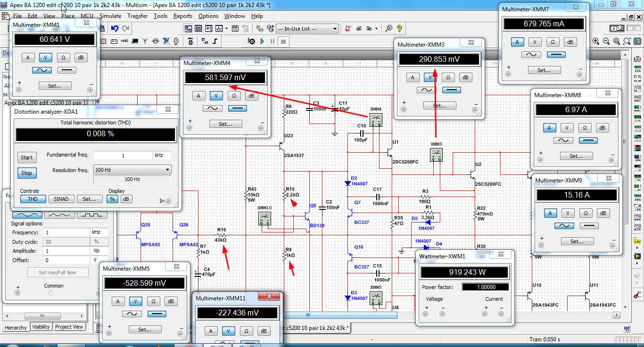Click Set... in Multimeter-XMM5

click(145, 330)
